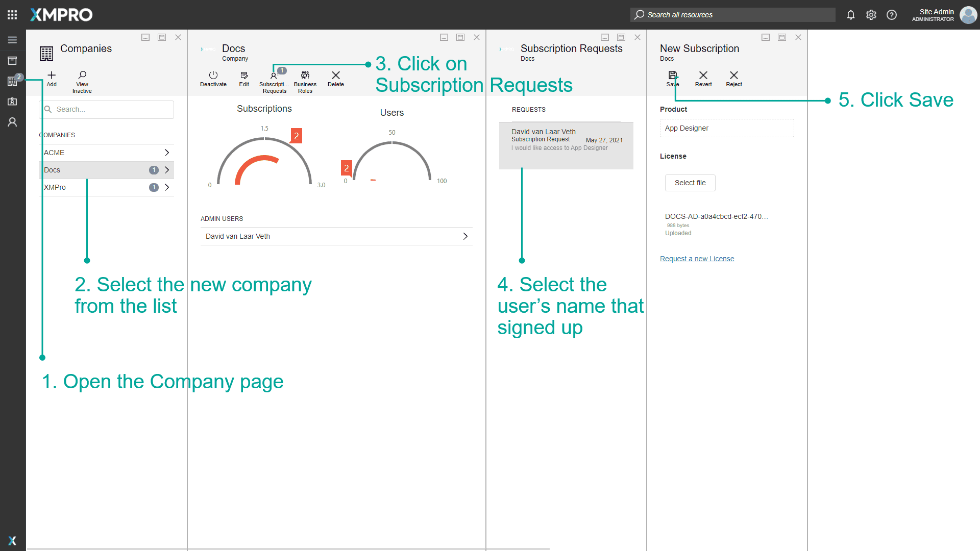Viewport: 980px width, 551px height.
Task: Click the View Inactive magnifier icon
Action: [82, 76]
